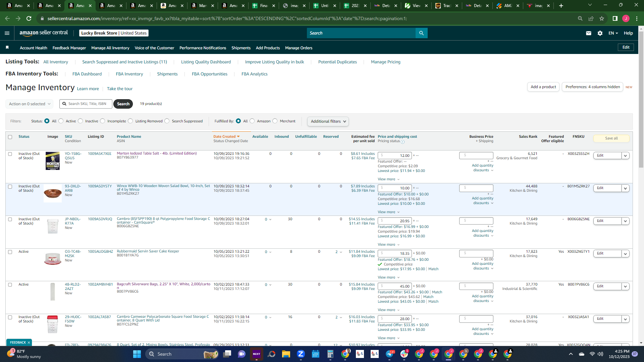Open Manage Orders in navigation bar
Screen dimensions: 644x362
299,48
